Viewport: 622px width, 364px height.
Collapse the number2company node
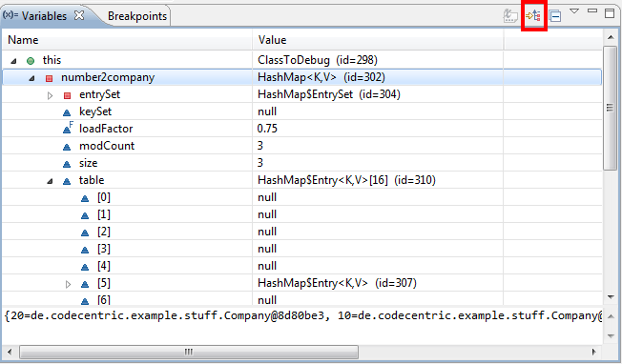pos(32,78)
